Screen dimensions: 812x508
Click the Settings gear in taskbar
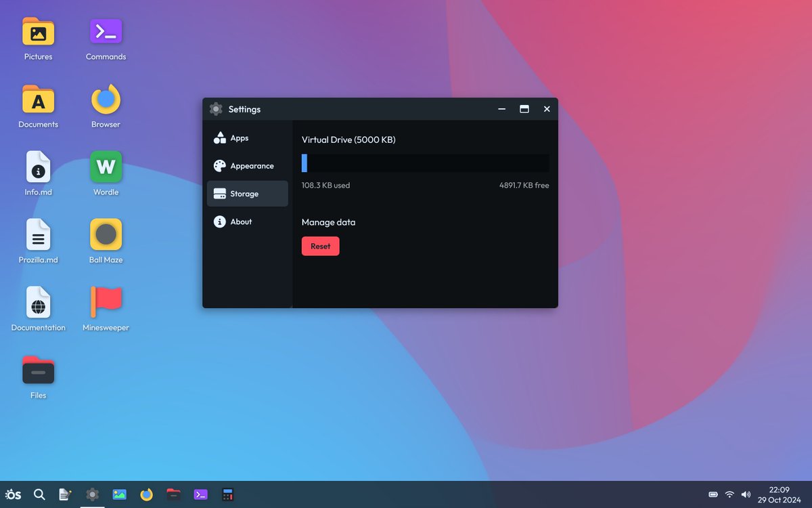[93, 494]
